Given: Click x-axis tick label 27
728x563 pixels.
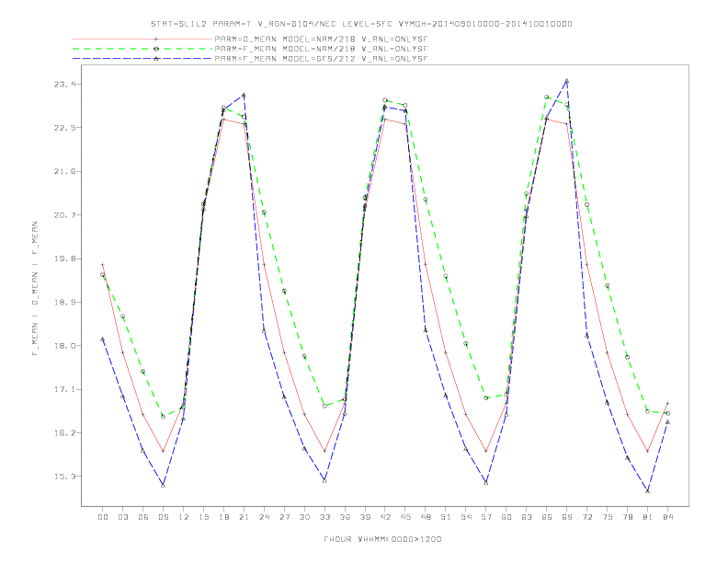Looking at the screenshot, I should coord(284,517).
